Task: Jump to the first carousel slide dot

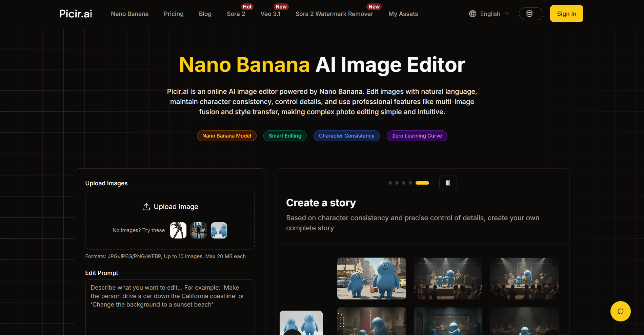Action: (x=390, y=183)
